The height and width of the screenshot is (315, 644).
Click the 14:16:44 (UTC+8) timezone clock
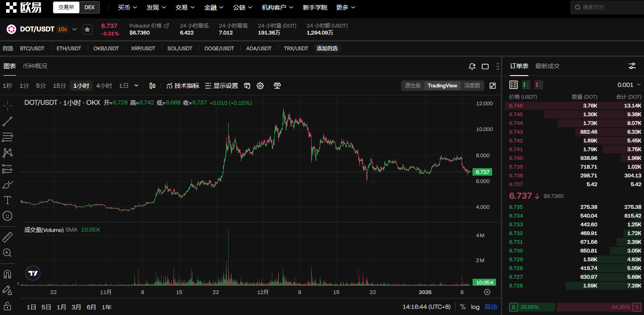pos(426,307)
